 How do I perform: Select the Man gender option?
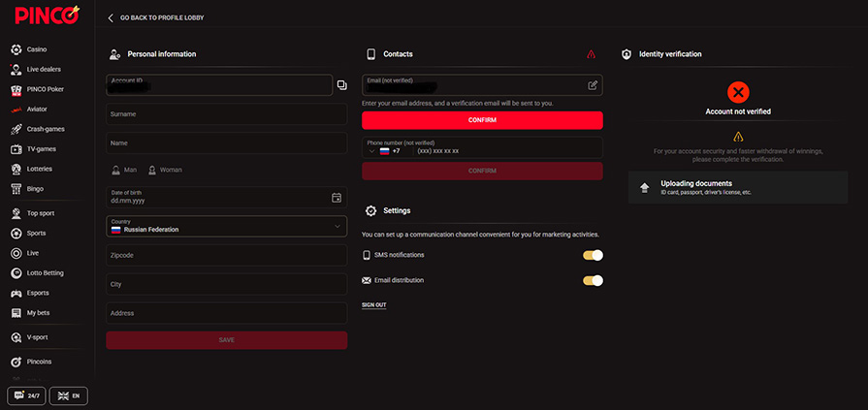(124, 170)
